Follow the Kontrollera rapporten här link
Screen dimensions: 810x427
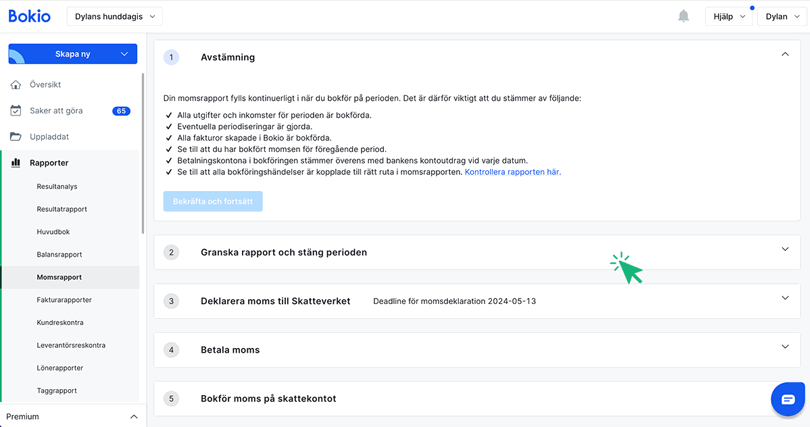[x=512, y=172]
